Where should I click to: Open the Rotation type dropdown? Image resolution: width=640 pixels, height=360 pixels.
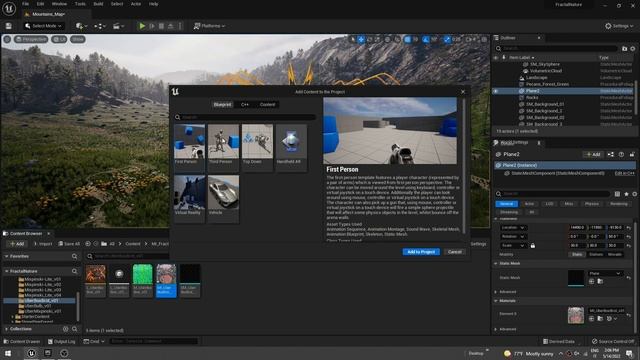click(513, 236)
